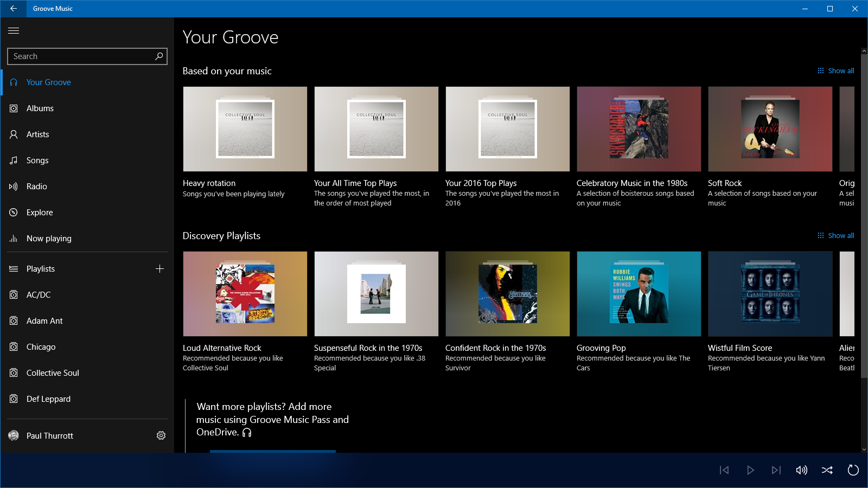Click the 'Want more playlists' promo text
The image size is (868, 488).
[272, 420]
